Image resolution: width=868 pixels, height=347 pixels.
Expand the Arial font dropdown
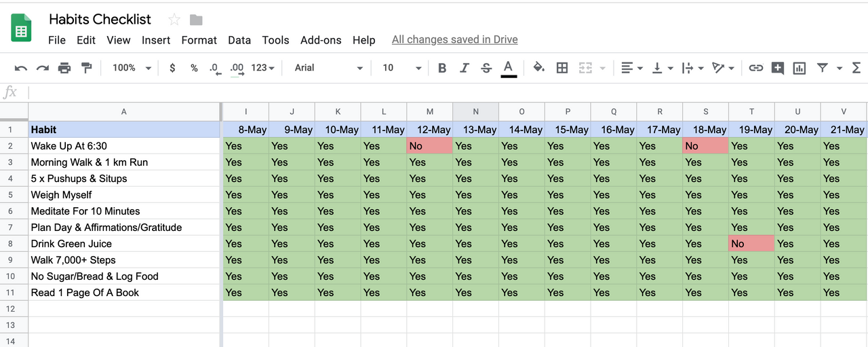pos(329,68)
